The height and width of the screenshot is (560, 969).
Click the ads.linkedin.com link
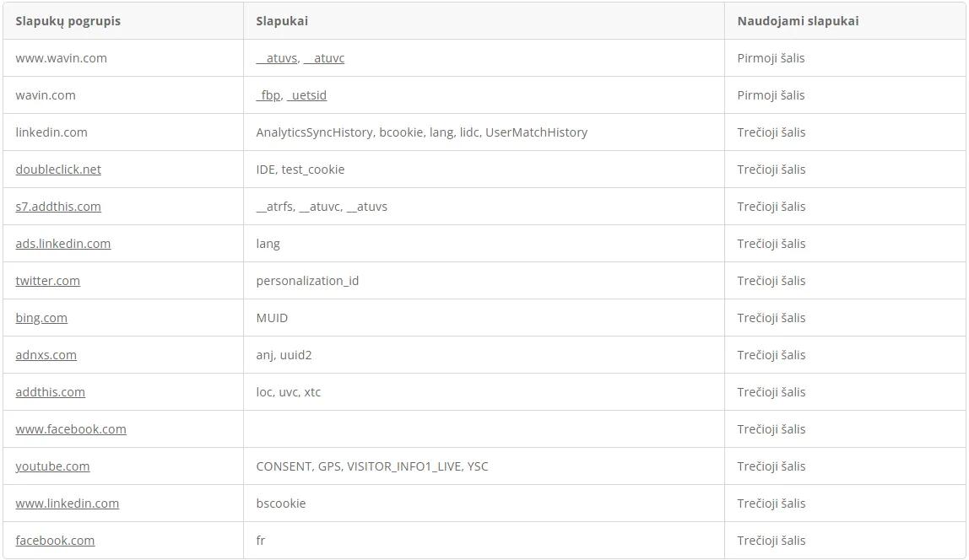pyautogui.click(x=63, y=243)
